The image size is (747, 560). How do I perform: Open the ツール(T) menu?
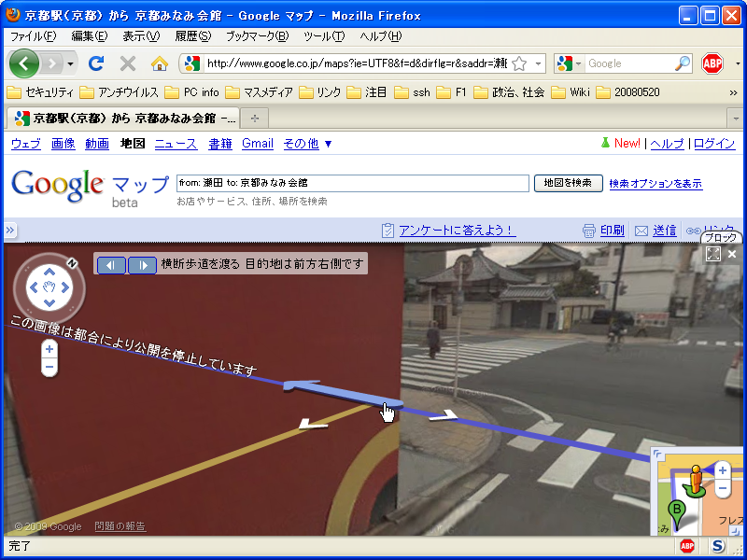tap(324, 36)
